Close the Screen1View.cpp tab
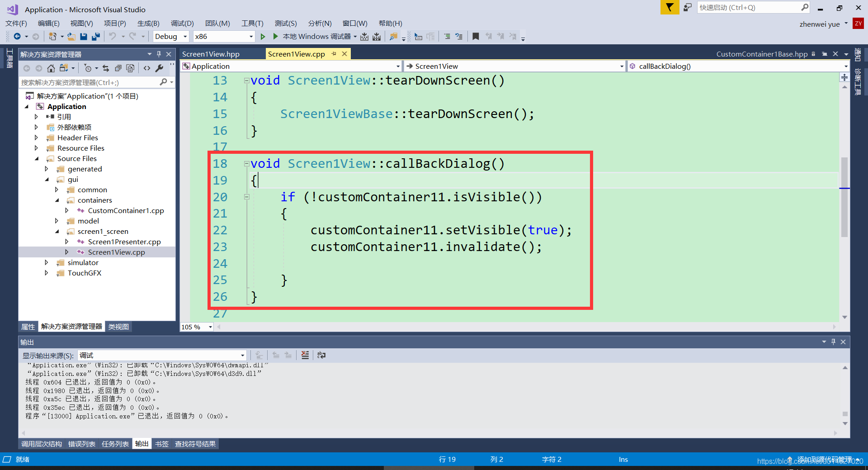This screenshot has width=868, height=470. pyautogui.click(x=344, y=54)
